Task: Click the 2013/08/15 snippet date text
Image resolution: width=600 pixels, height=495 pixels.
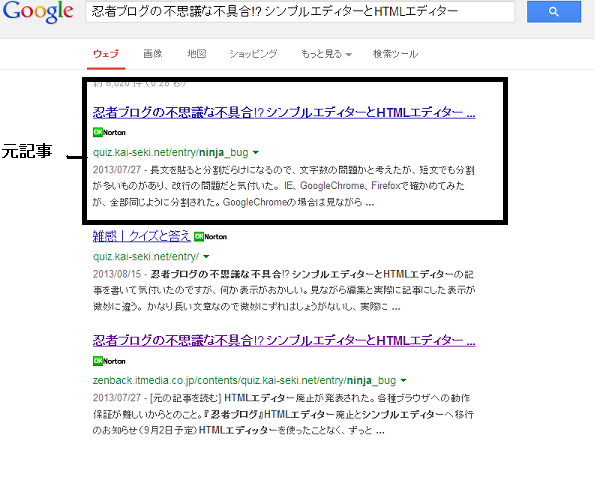Action: 117,274
